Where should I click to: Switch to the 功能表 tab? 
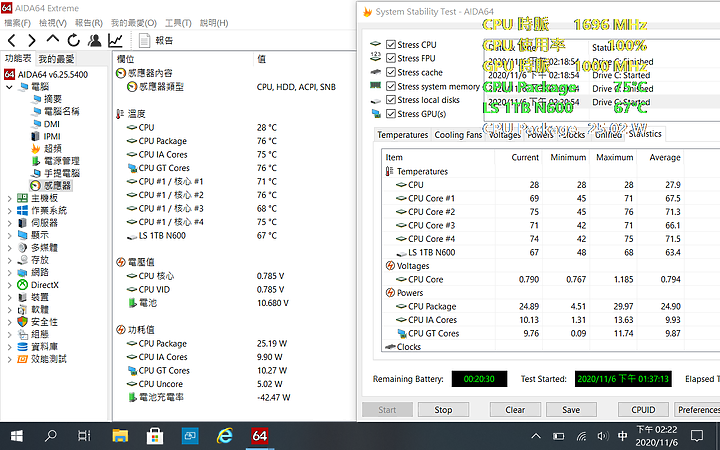[18, 58]
